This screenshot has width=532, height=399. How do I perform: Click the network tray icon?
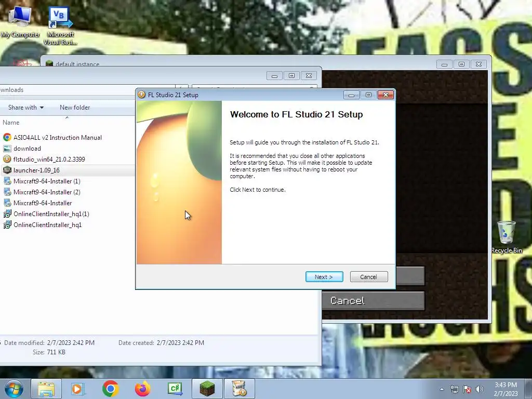pyautogui.click(x=454, y=389)
